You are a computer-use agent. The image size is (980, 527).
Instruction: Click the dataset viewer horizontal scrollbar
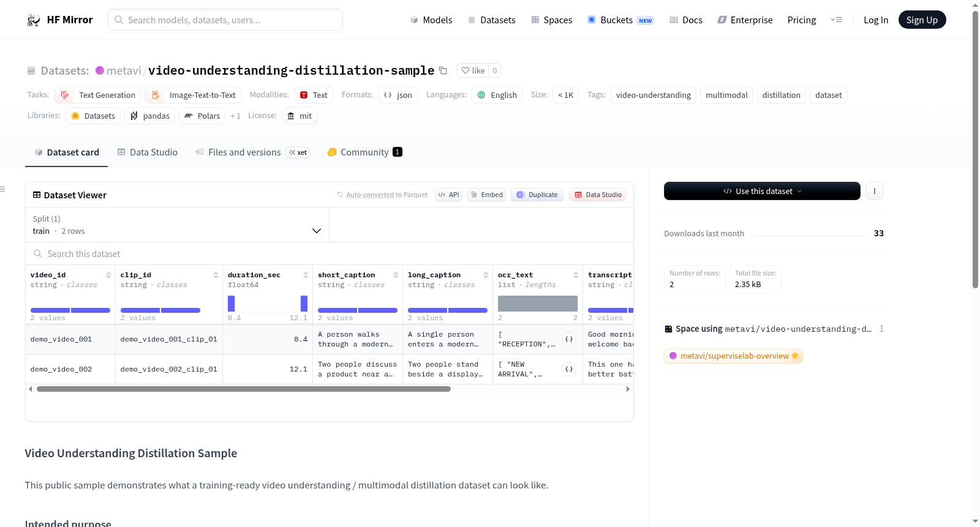point(244,389)
